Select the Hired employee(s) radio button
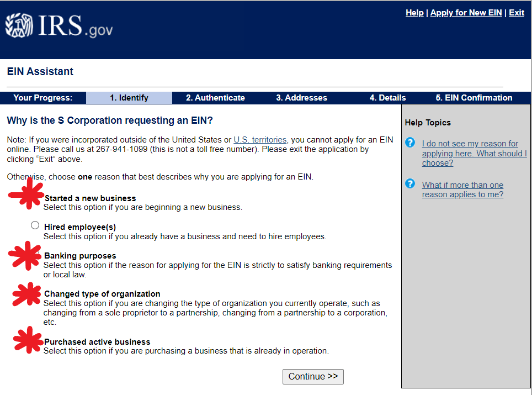Screen dimensions: 532x395 coord(35,225)
